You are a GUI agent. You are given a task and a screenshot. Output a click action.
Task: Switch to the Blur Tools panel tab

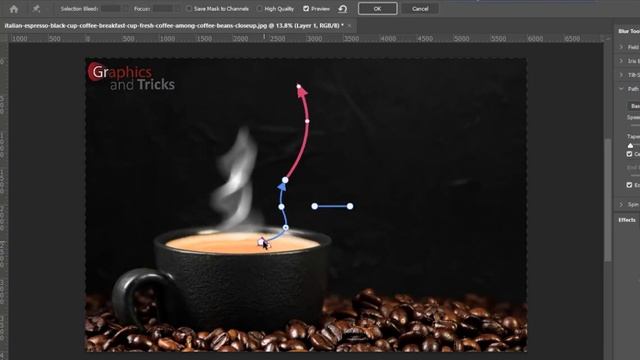coord(629,31)
